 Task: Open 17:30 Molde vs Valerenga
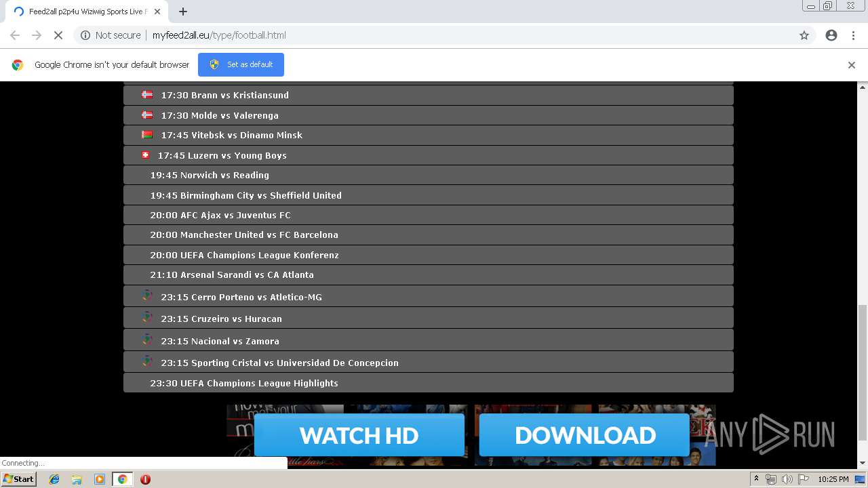(429, 115)
